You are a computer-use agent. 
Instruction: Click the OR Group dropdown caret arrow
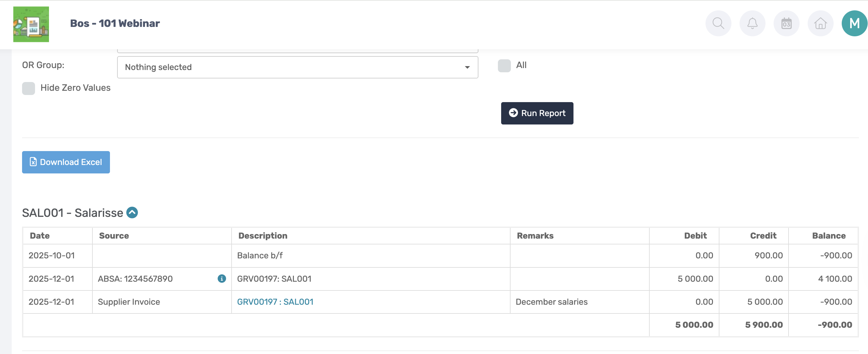[467, 67]
